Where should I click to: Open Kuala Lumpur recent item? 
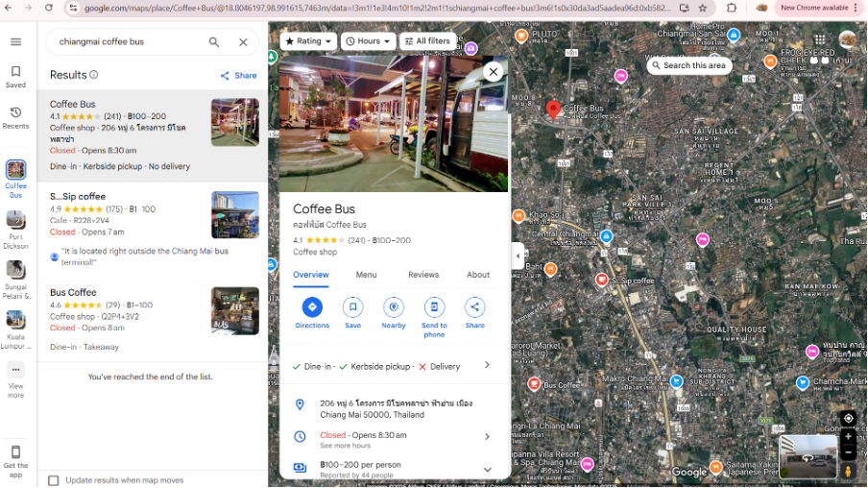click(15, 329)
